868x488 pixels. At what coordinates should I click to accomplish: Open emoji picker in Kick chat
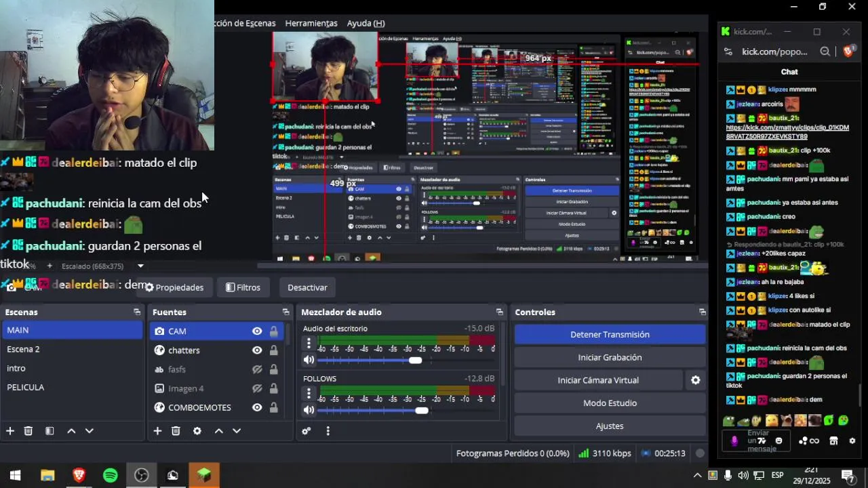click(x=778, y=441)
